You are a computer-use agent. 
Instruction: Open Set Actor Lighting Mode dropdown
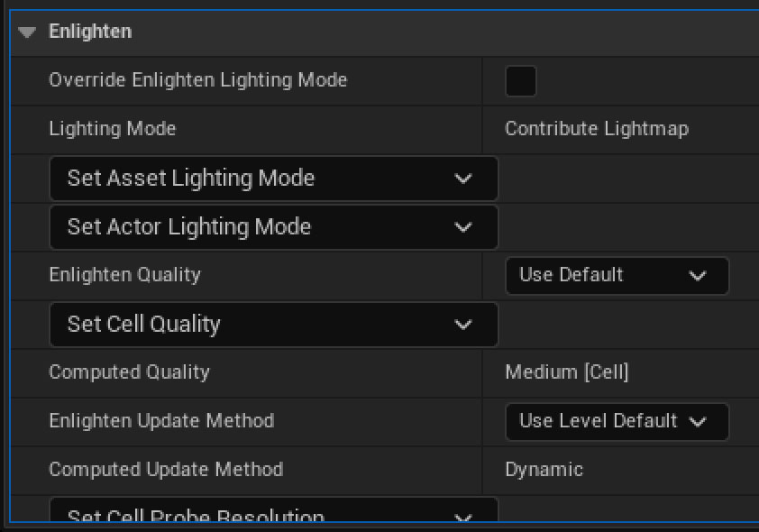(x=273, y=227)
